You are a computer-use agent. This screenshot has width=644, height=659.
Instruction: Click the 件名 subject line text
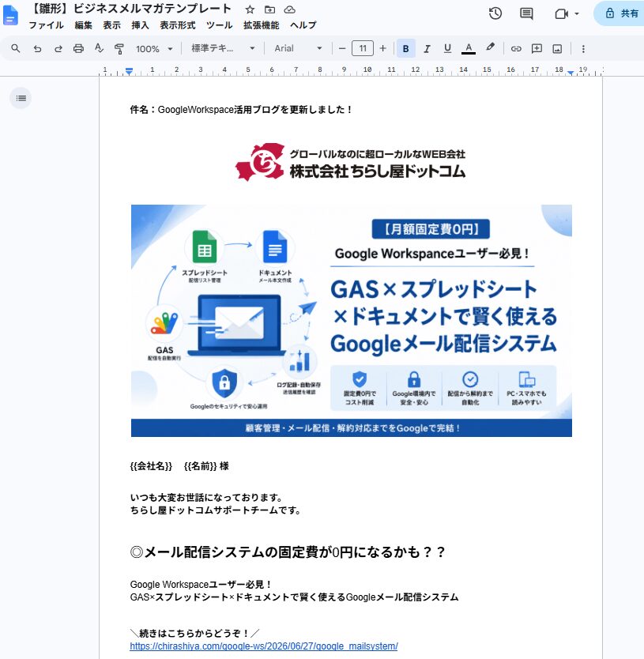[241, 110]
